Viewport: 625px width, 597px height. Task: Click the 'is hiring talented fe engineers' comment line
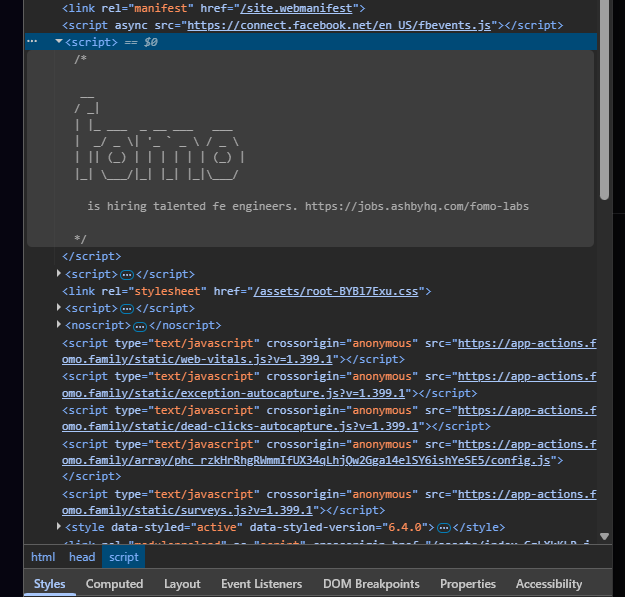[308, 206]
